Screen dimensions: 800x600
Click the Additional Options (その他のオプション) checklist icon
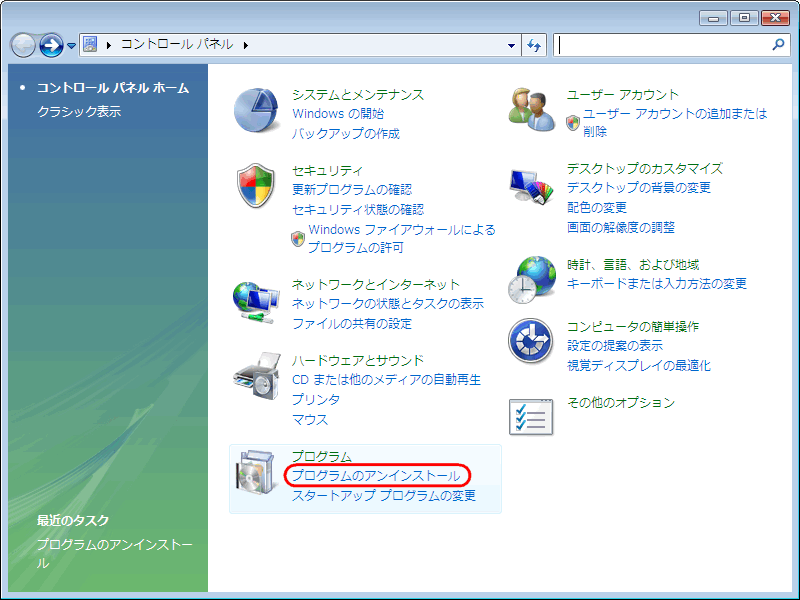(531, 416)
